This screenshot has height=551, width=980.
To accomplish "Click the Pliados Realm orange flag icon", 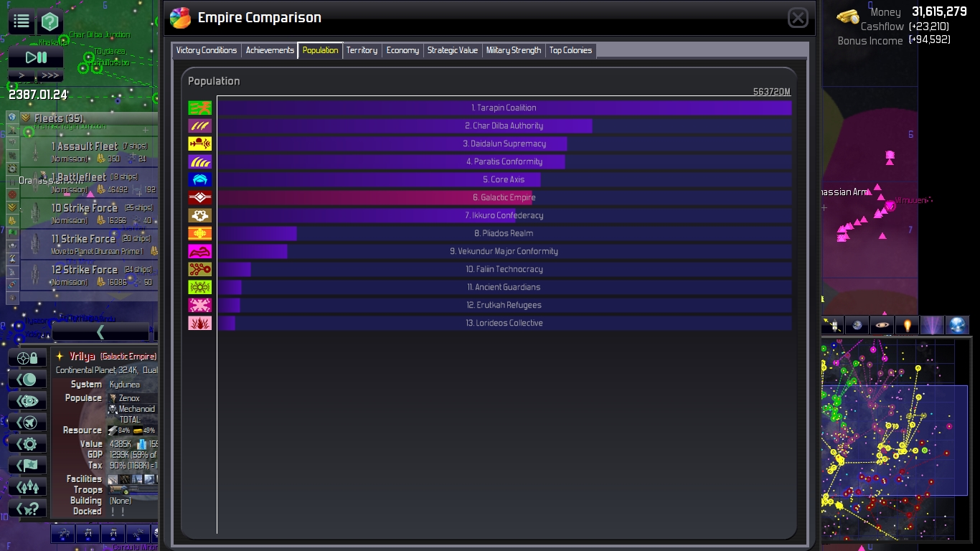I will [x=200, y=233].
